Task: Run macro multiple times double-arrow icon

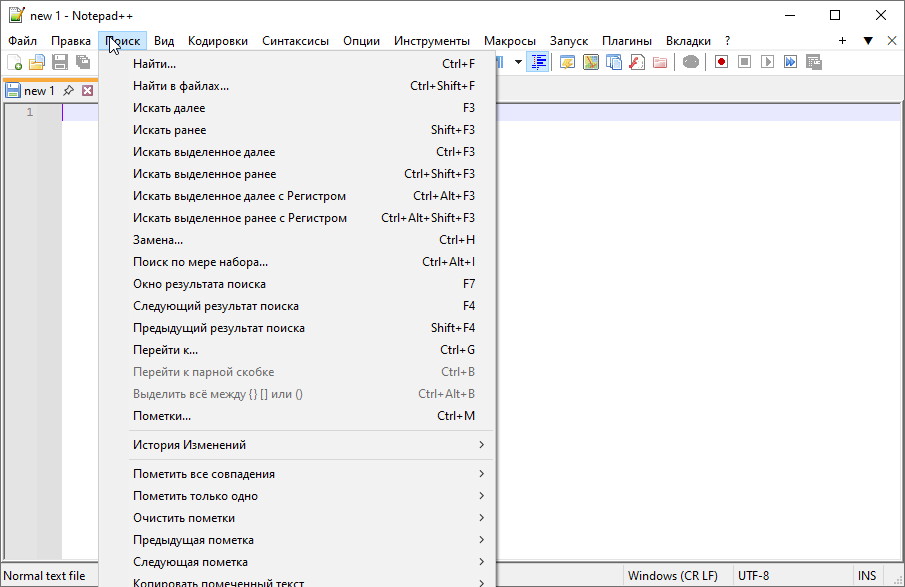Action: click(x=790, y=62)
